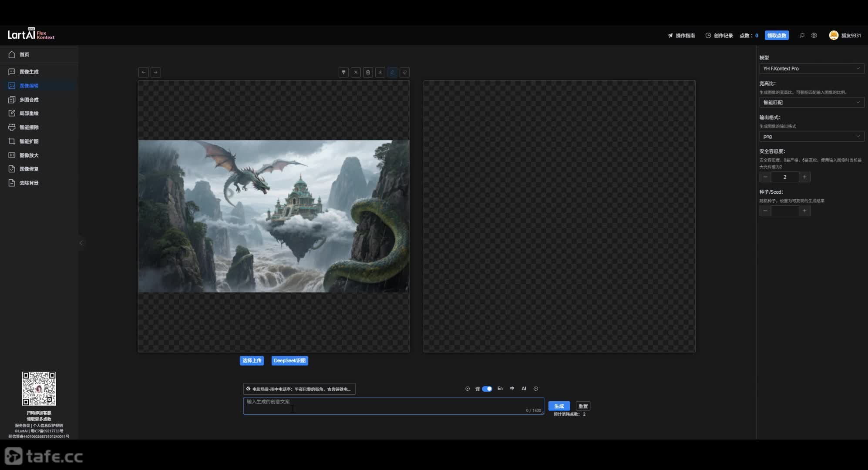The image size is (868, 470).
Task: Open the 个人信息保护规则 privacy link
Action: pyautogui.click(x=48, y=426)
